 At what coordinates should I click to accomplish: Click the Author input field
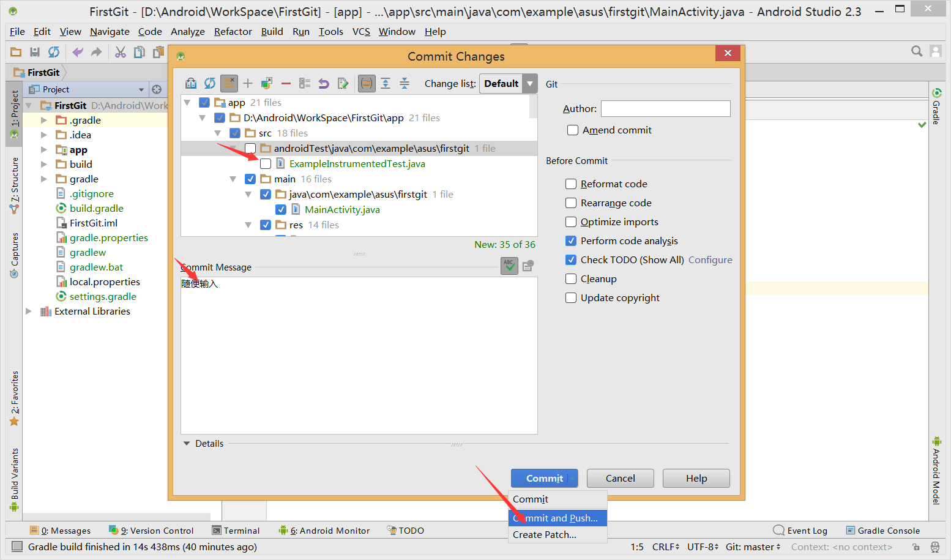coord(666,109)
